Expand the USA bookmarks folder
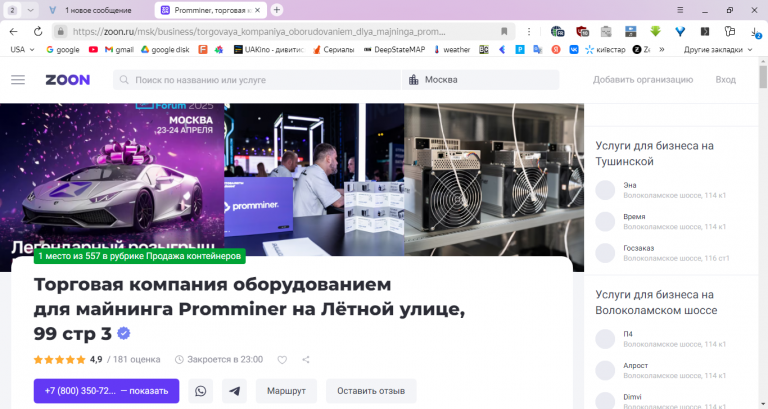This screenshot has height=409, width=768. (23, 49)
